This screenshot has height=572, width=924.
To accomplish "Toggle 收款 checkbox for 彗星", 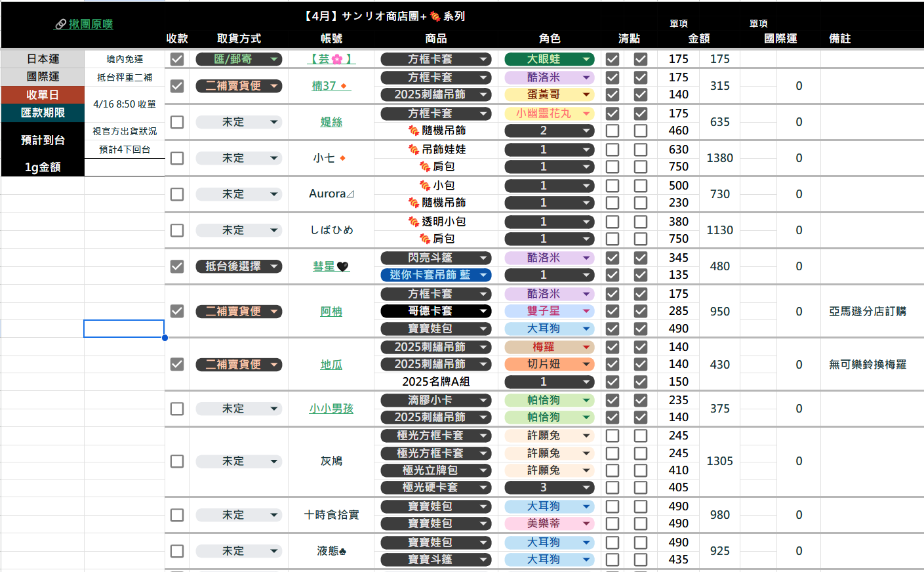I will pyautogui.click(x=177, y=266).
